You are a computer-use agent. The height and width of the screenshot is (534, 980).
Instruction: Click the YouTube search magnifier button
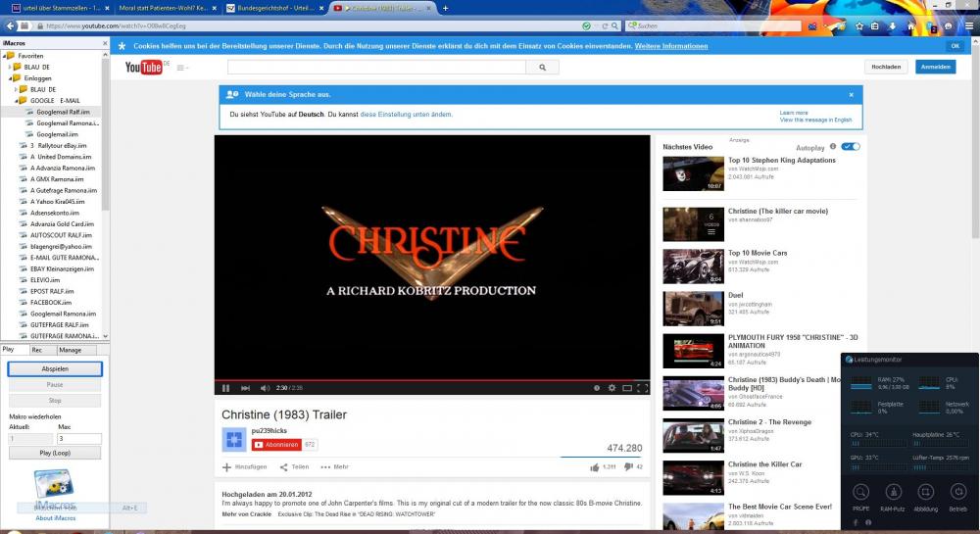(543, 68)
